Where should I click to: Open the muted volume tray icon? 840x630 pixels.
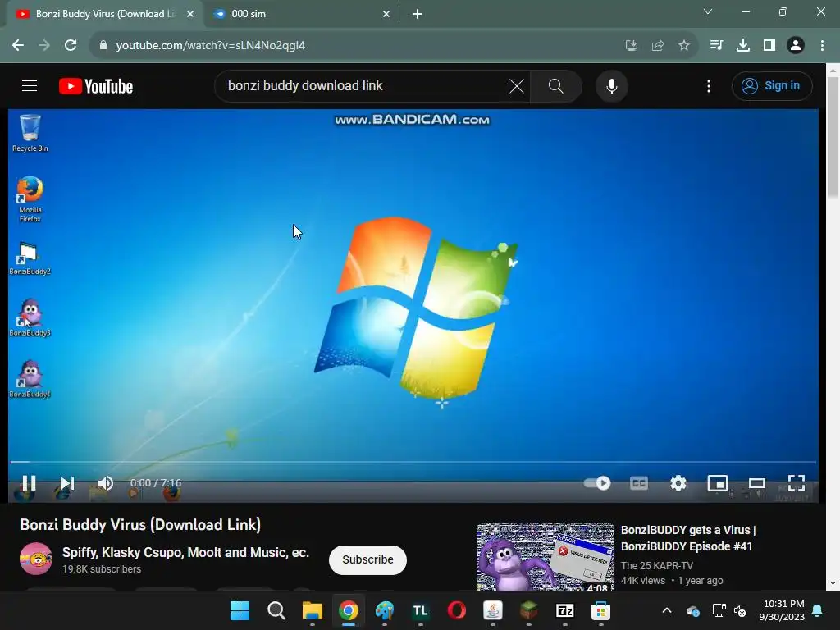[740, 610]
